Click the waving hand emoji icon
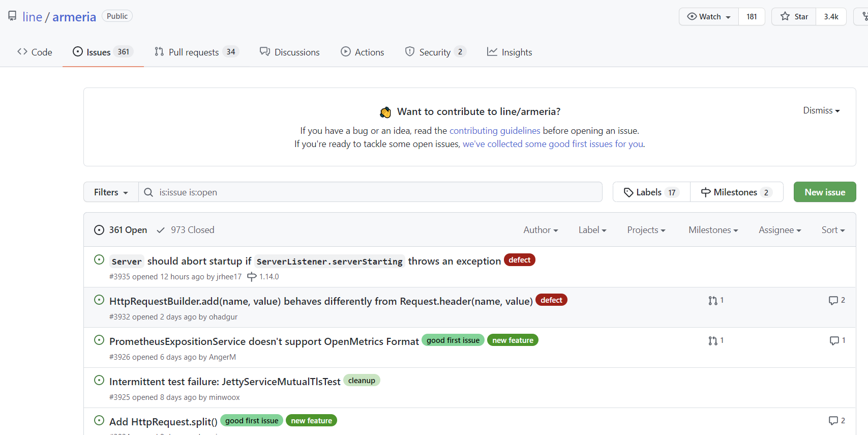This screenshot has width=868, height=435. [x=385, y=112]
